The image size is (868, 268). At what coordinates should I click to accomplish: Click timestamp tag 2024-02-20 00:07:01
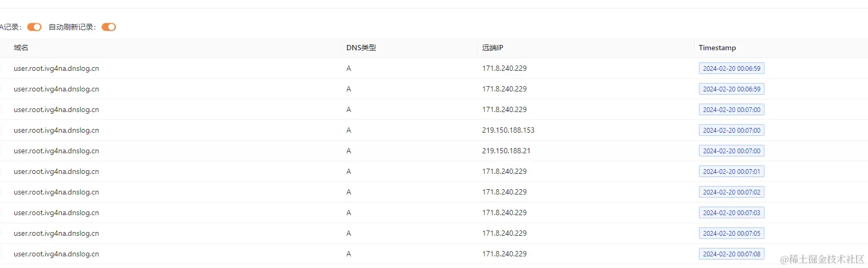tap(732, 171)
